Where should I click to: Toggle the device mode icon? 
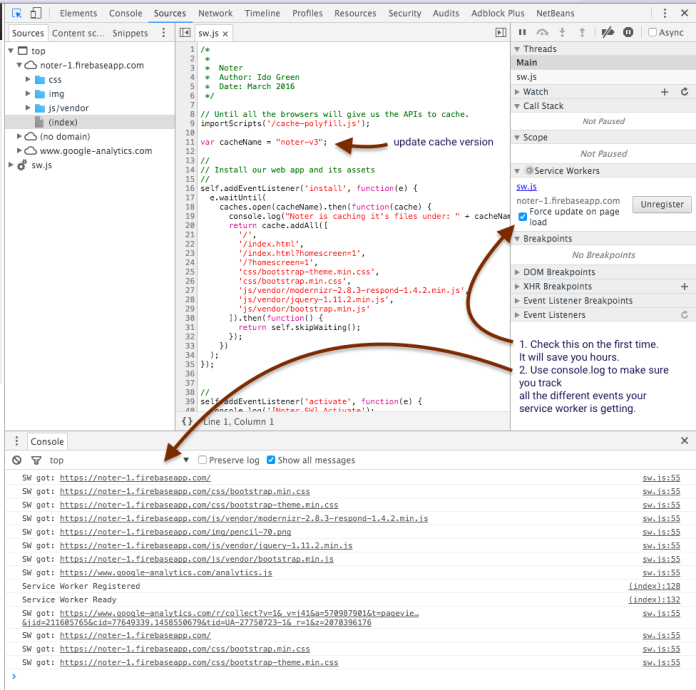click(x=35, y=14)
